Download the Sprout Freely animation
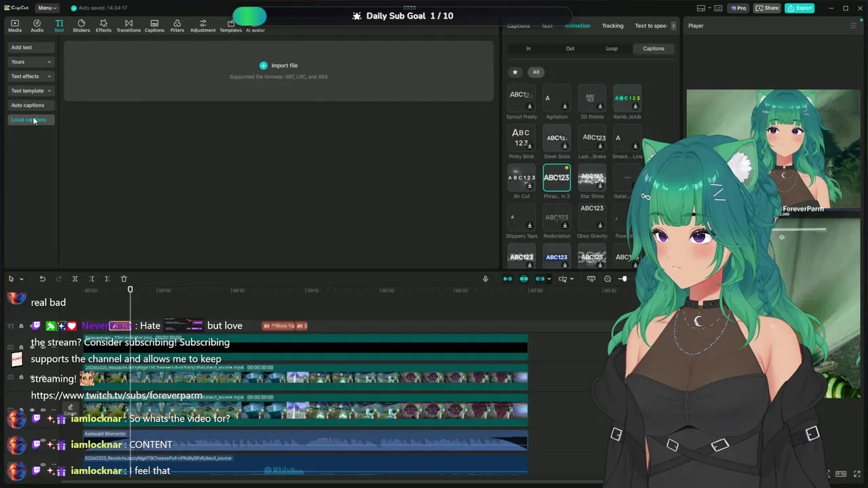 [x=530, y=106]
